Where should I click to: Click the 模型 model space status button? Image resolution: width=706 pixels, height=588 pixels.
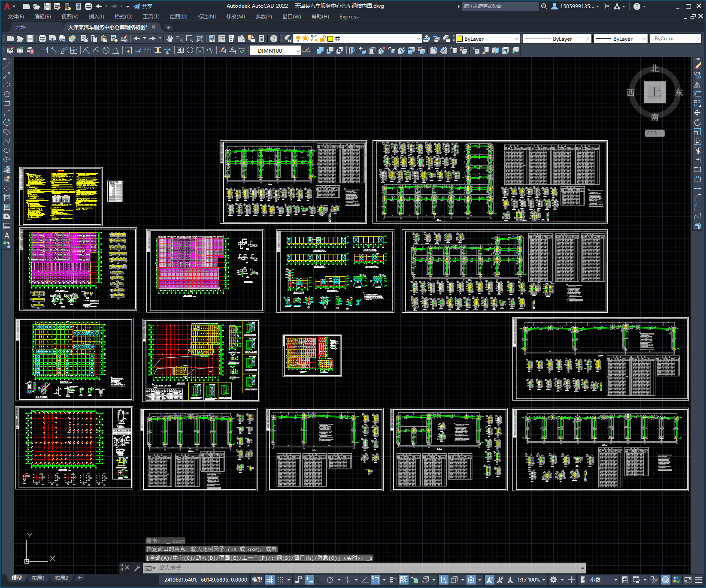[257, 580]
